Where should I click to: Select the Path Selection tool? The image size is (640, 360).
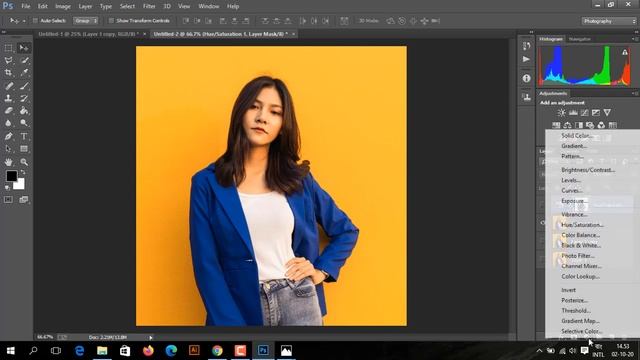click(x=8, y=149)
